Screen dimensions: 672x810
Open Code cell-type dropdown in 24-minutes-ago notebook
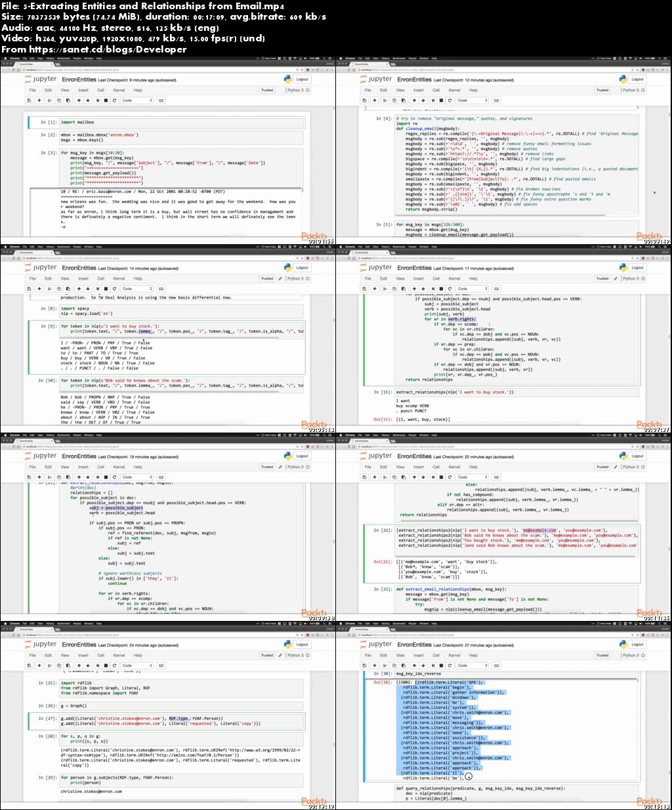click(x=137, y=666)
